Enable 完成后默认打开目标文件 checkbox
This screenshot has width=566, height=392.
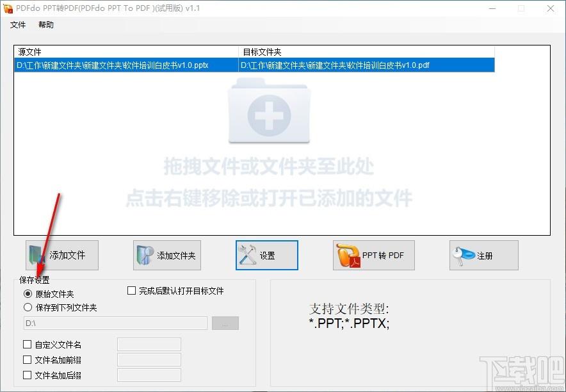click(131, 291)
